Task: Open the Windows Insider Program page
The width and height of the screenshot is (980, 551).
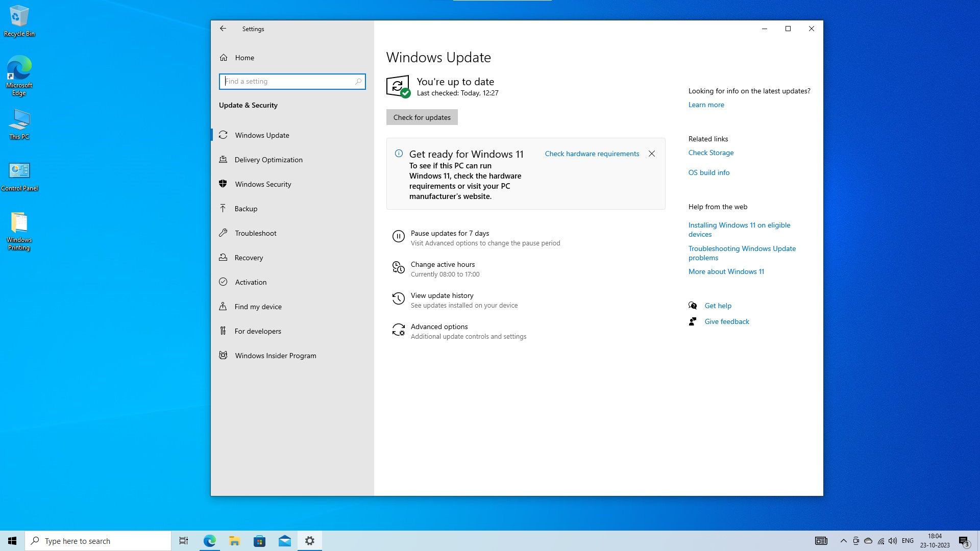Action: click(x=275, y=356)
